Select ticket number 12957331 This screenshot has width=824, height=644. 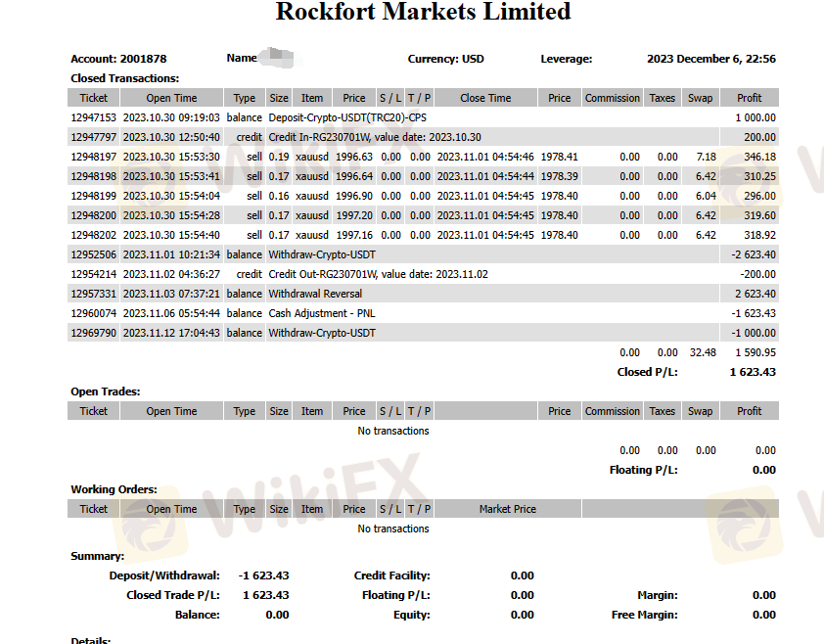[94, 294]
